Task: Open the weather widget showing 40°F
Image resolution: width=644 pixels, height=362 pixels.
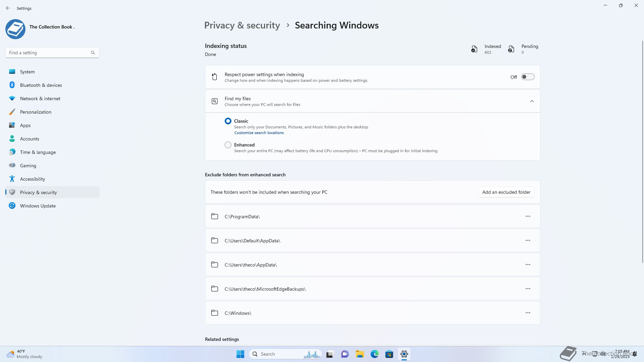Action: tap(24, 354)
